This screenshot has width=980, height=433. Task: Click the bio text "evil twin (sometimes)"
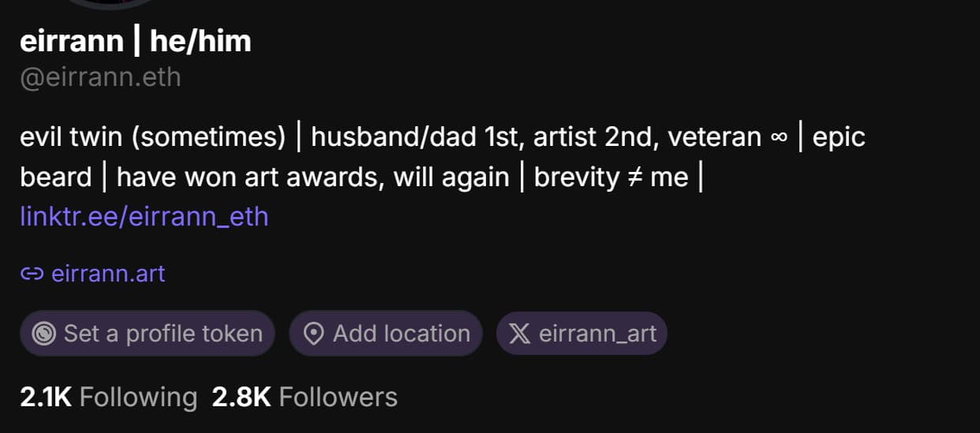[152, 137]
